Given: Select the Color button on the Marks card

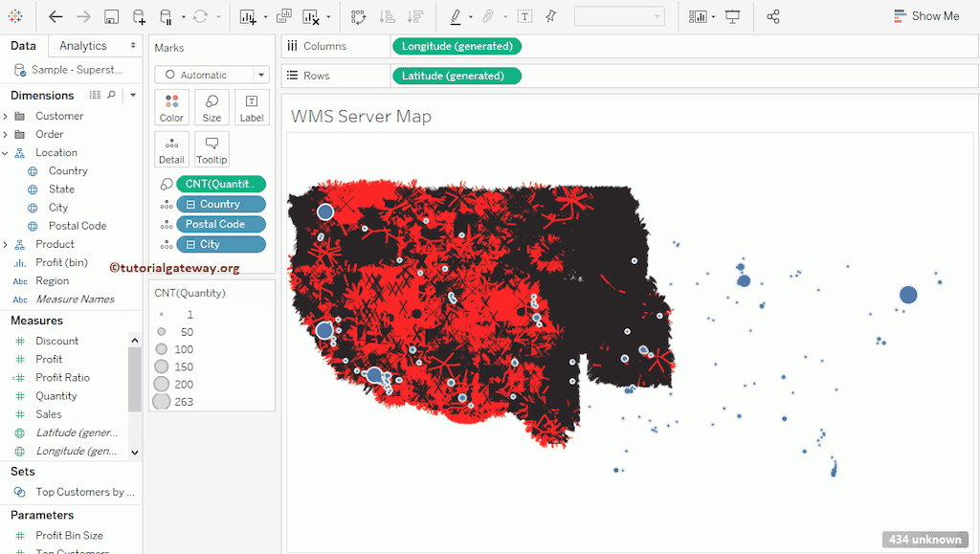Looking at the screenshot, I should tap(171, 107).
